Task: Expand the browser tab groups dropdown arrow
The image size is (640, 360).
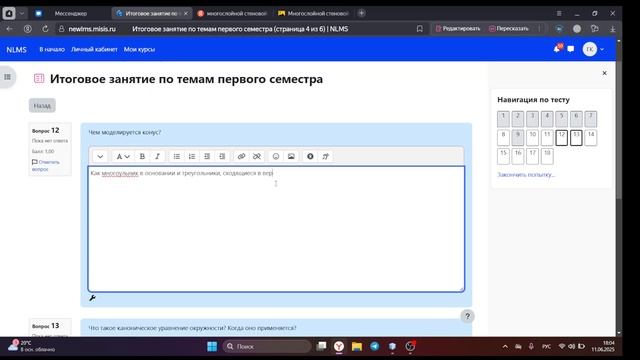Action: pyautogui.click(x=22, y=13)
